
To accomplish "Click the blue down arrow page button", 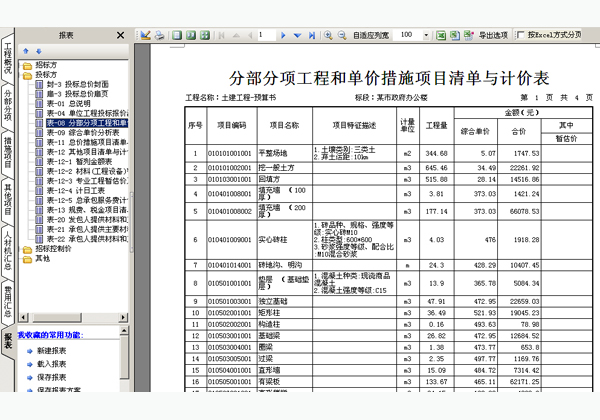I will (x=297, y=35).
